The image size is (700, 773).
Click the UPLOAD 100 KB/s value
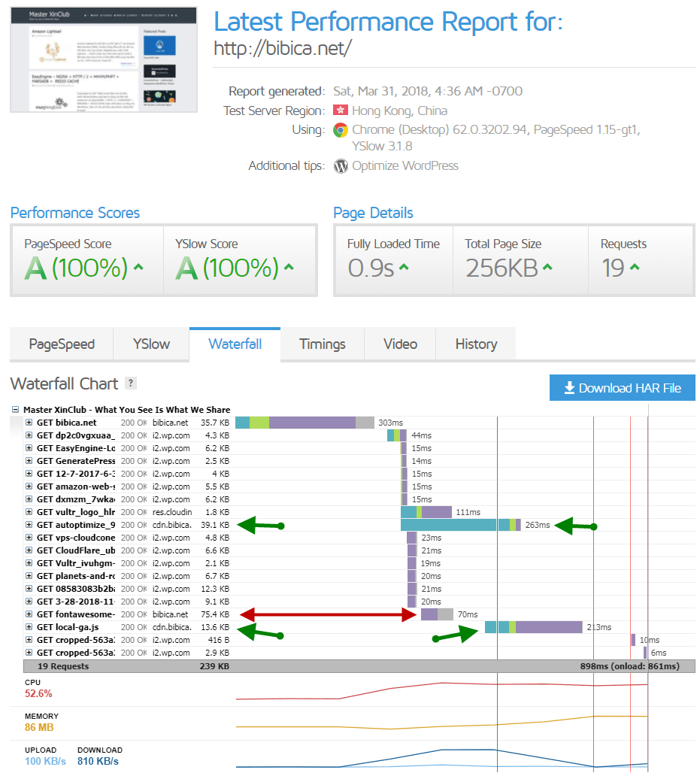[x=45, y=761]
